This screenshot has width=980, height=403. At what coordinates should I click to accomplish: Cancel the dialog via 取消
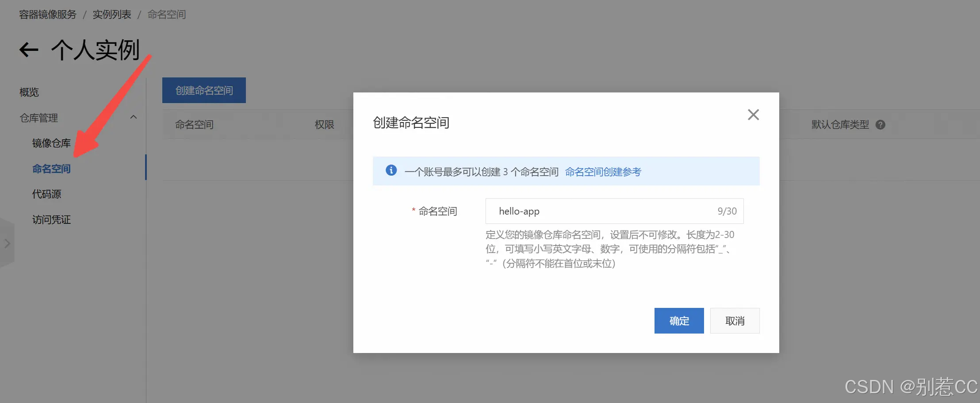[x=735, y=321]
